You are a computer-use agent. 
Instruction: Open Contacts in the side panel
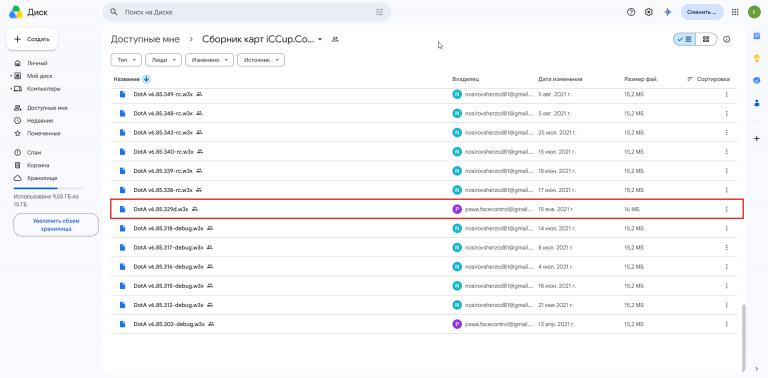(757, 102)
